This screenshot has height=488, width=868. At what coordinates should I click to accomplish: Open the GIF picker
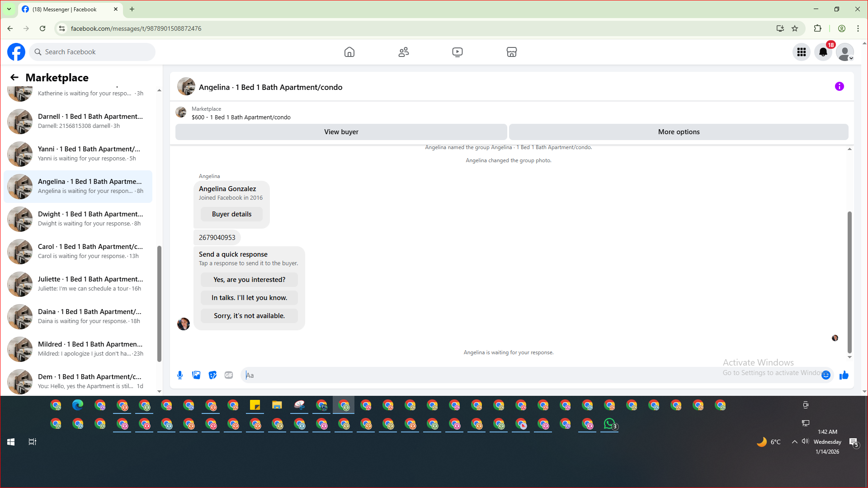pyautogui.click(x=229, y=375)
